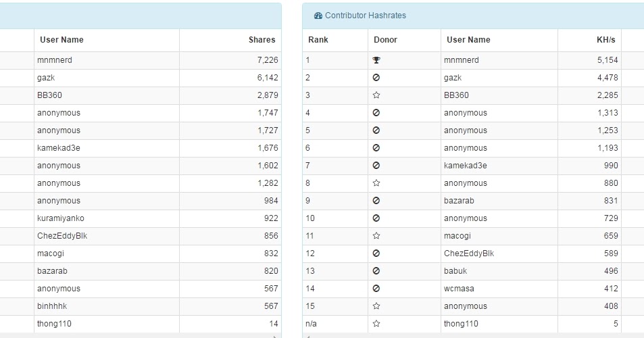Select binhhhk user name in shares list
Screen dimensions: 644x338
tap(52, 306)
